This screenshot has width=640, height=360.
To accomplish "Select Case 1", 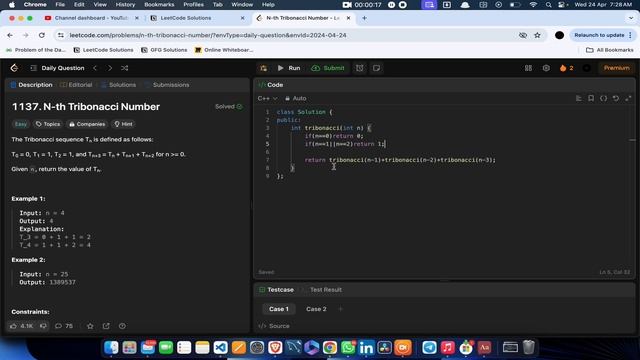I will pos(279,309).
